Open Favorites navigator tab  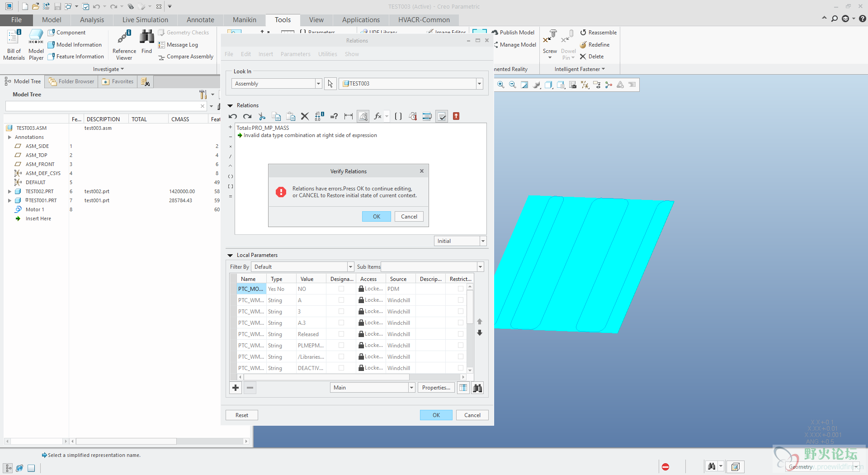pyautogui.click(x=118, y=81)
